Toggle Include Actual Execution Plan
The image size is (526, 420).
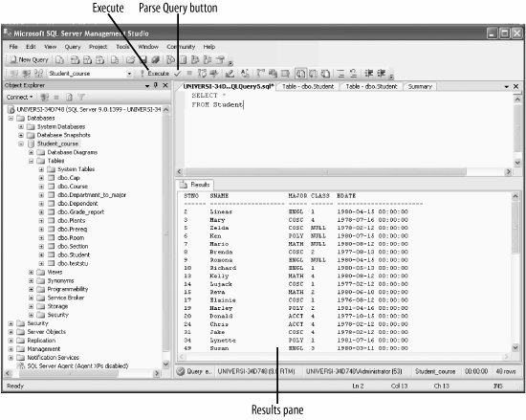[x=261, y=73]
